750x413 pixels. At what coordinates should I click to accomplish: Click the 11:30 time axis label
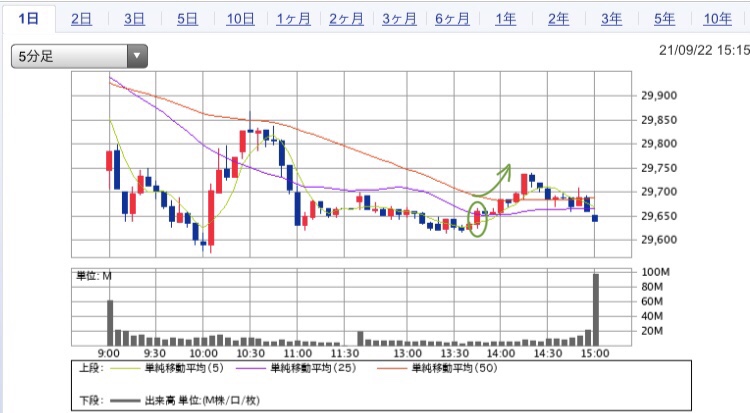tap(345, 354)
